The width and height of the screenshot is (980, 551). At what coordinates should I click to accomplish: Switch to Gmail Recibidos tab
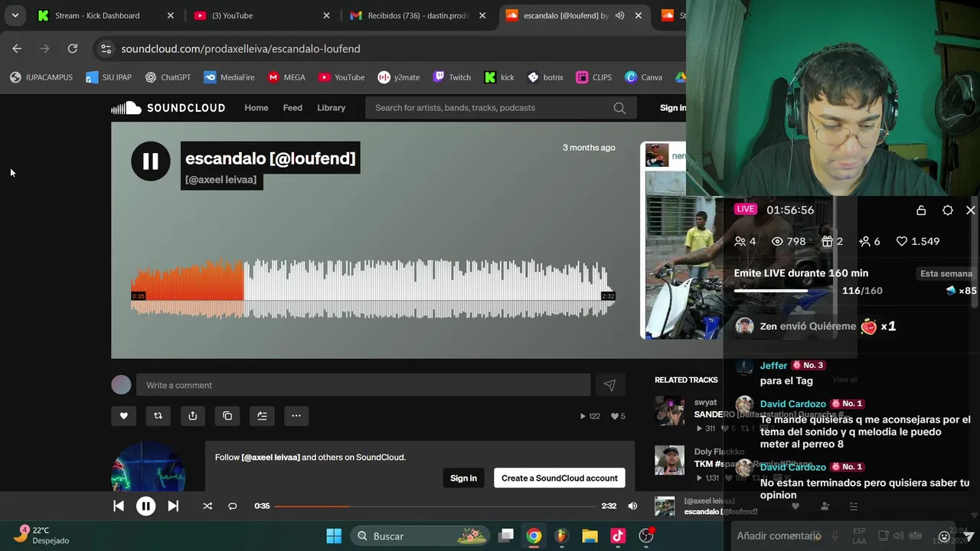pyautogui.click(x=416, y=15)
